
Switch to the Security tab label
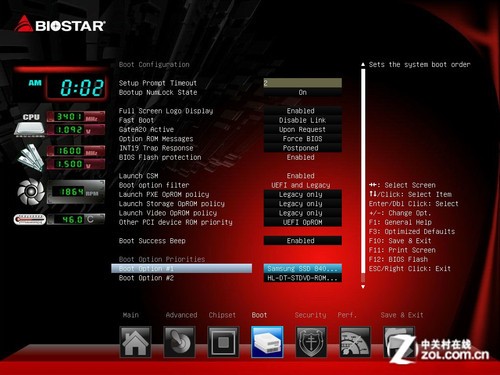(x=310, y=315)
